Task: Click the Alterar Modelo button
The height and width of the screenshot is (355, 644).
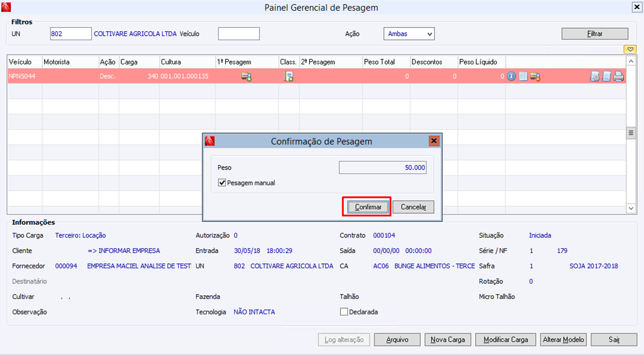Action: pyautogui.click(x=563, y=340)
